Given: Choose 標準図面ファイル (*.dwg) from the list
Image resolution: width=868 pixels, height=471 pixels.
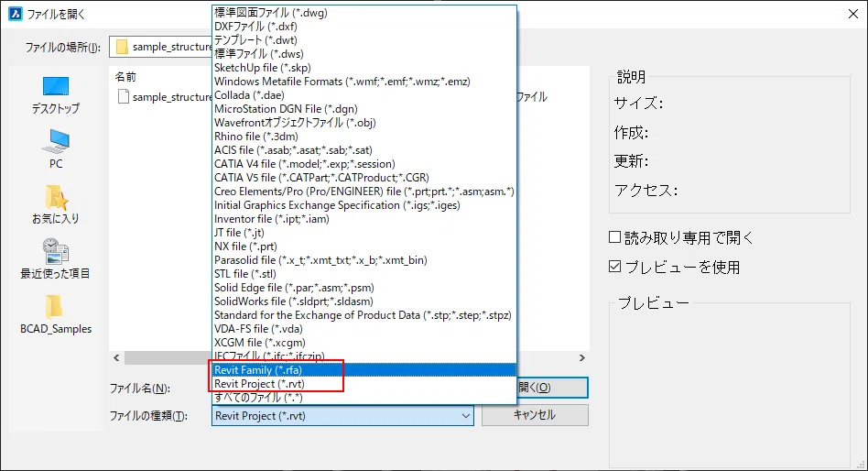Looking at the screenshot, I should click(364, 12).
